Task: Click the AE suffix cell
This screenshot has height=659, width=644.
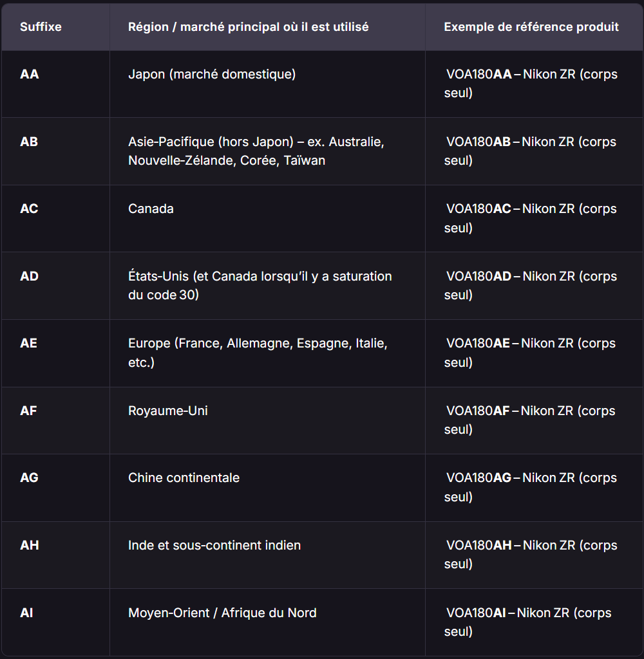Action: pos(29,343)
